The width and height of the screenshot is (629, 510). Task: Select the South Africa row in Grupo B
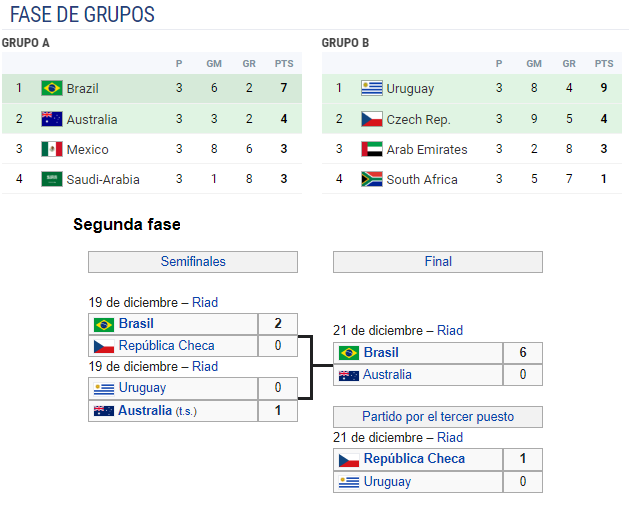[472, 179]
